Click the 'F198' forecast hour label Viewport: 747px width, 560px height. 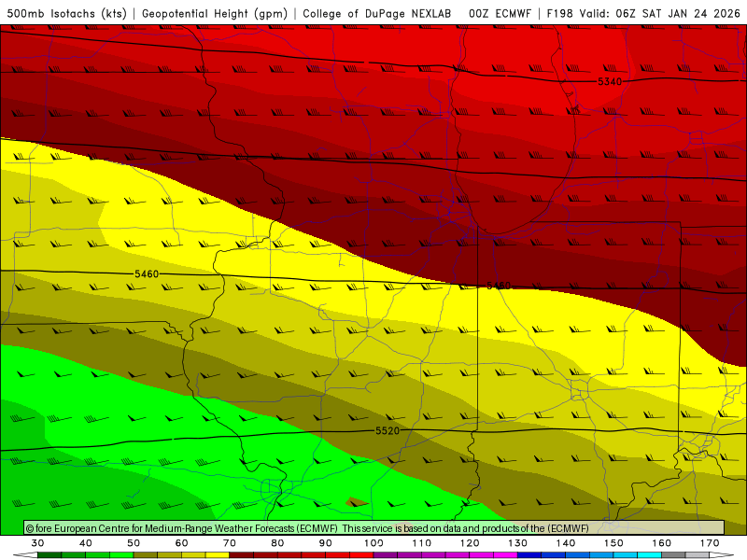click(561, 14)
